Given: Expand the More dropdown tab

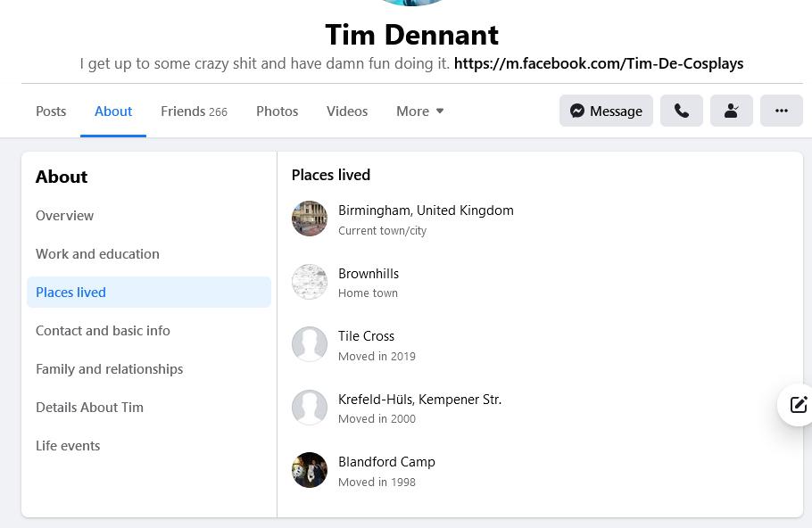Looking at the screenshot, I should click(419, 111).
